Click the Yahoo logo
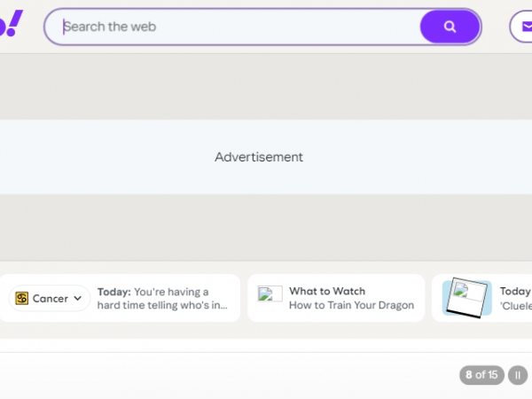This screenshot has width=532, height=399. tap(11, 23)
